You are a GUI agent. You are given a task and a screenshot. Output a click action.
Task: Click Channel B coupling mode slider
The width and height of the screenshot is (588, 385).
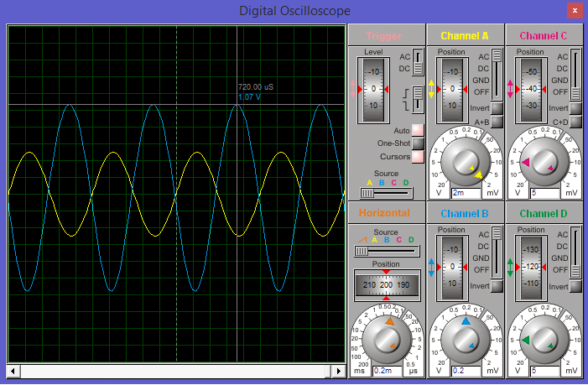[x=497, y=252]
